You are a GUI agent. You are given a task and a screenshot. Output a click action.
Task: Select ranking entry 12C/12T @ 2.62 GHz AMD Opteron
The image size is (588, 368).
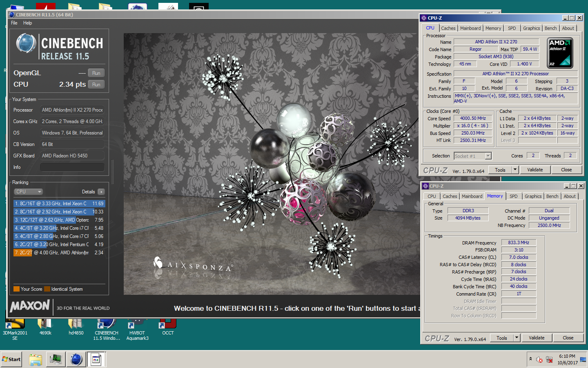(59, 220)
